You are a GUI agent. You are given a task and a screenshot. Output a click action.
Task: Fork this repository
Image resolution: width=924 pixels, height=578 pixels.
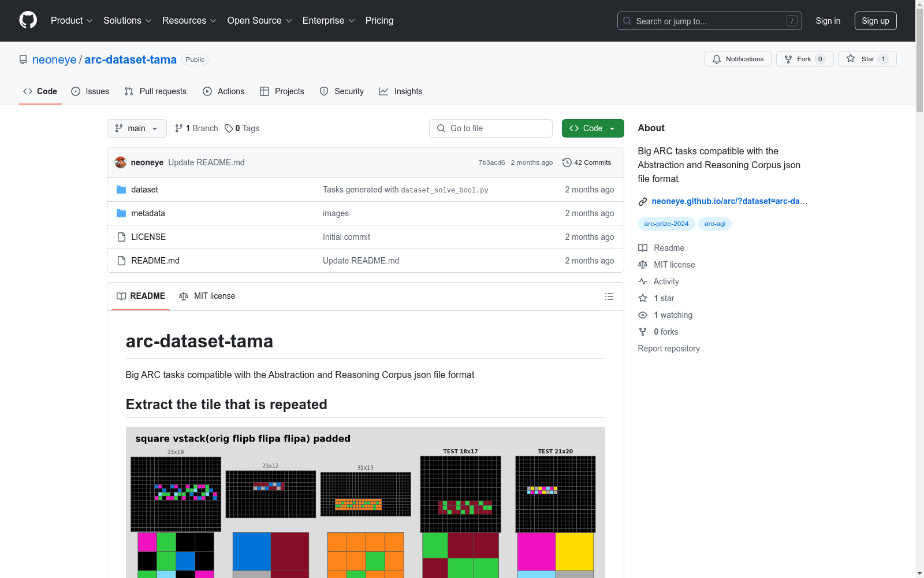point(804,59)
